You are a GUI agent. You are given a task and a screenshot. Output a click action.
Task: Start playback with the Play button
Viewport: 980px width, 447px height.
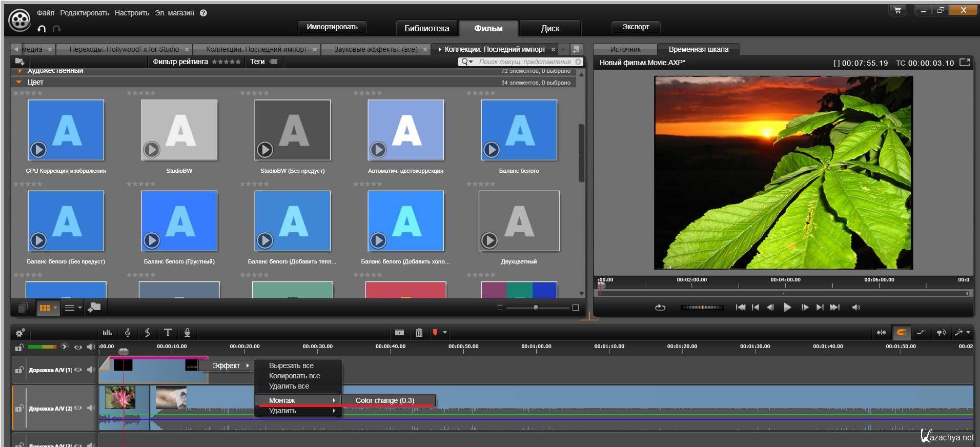(x=787, y=308)
